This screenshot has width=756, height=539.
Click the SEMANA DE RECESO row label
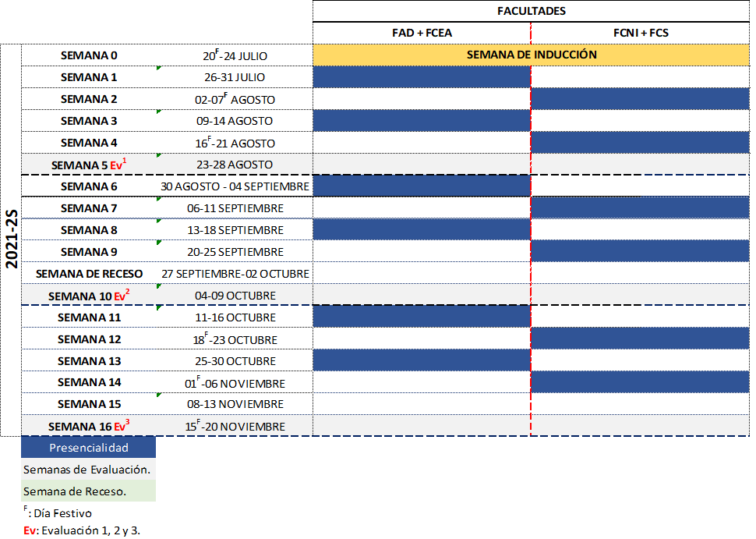[x=89, y=274]
